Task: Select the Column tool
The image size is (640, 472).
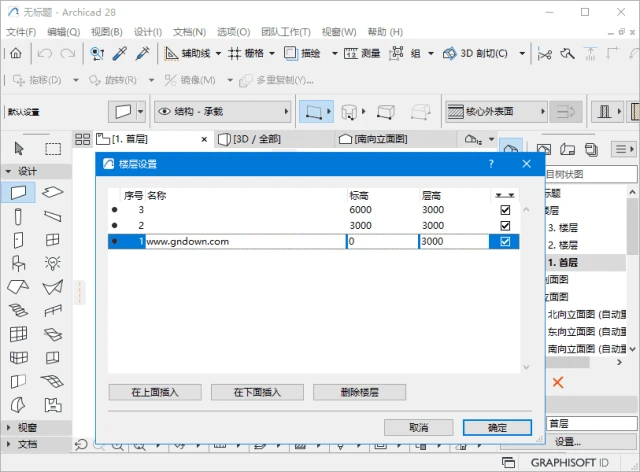Action: 18,216
